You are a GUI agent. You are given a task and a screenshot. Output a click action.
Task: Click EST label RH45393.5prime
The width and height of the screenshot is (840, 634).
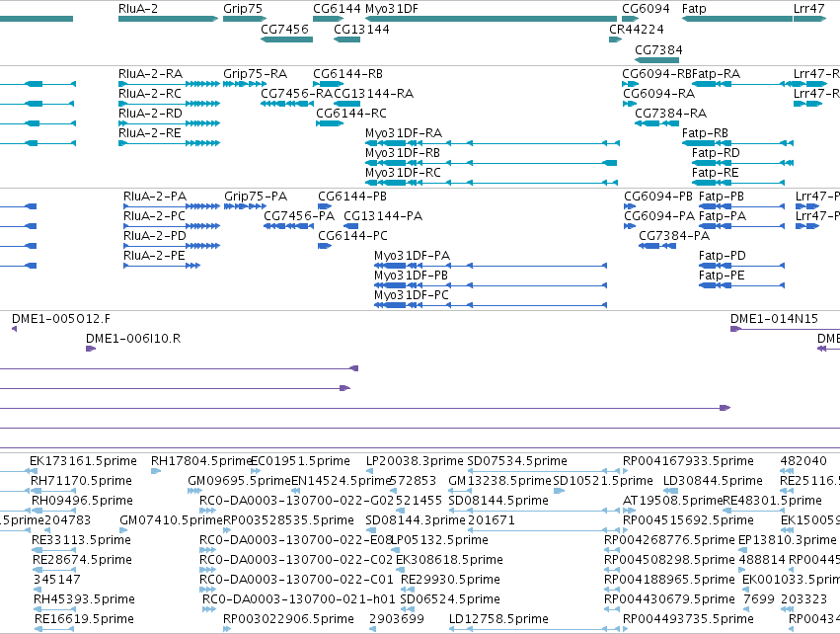tap(84, 599)
